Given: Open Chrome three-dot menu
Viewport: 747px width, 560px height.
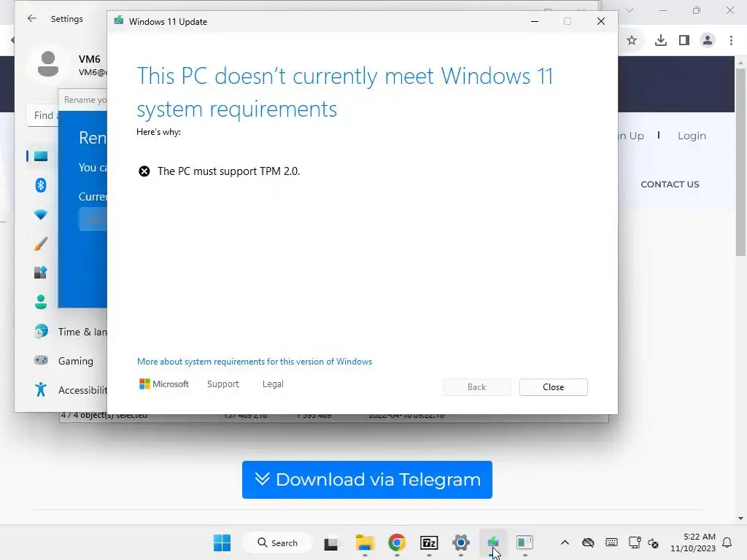Looking at the screenshot, I should (731, 41).
